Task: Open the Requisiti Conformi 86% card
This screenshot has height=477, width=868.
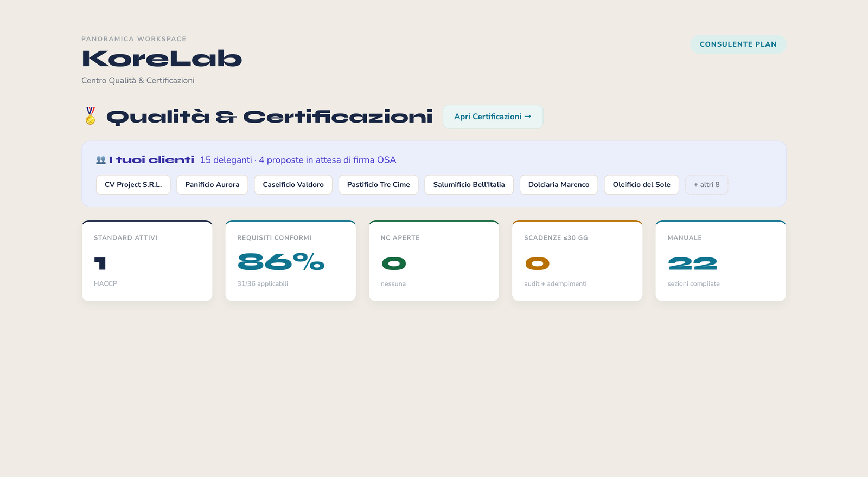Action: pyautogui.click(x=290, y=261)
